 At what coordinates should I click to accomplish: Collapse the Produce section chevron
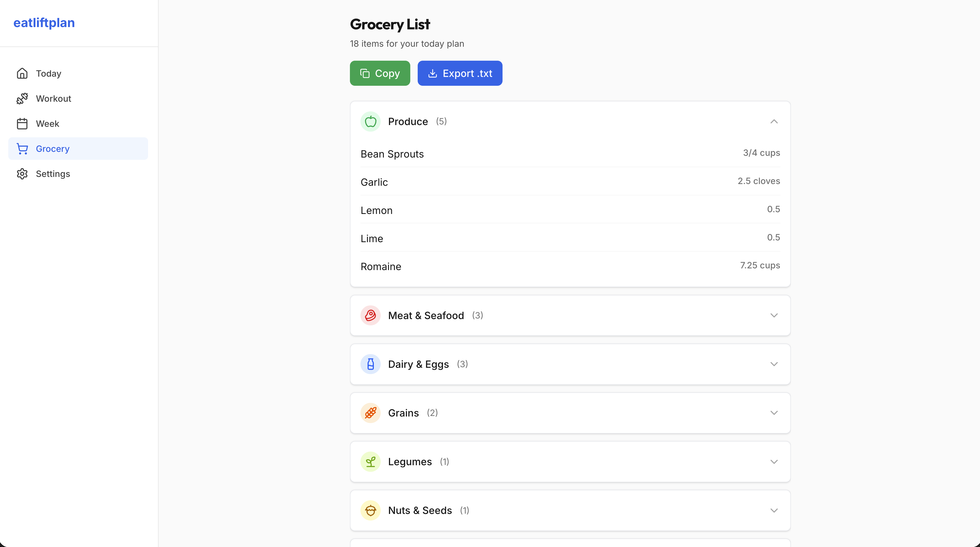coord(773,121)
